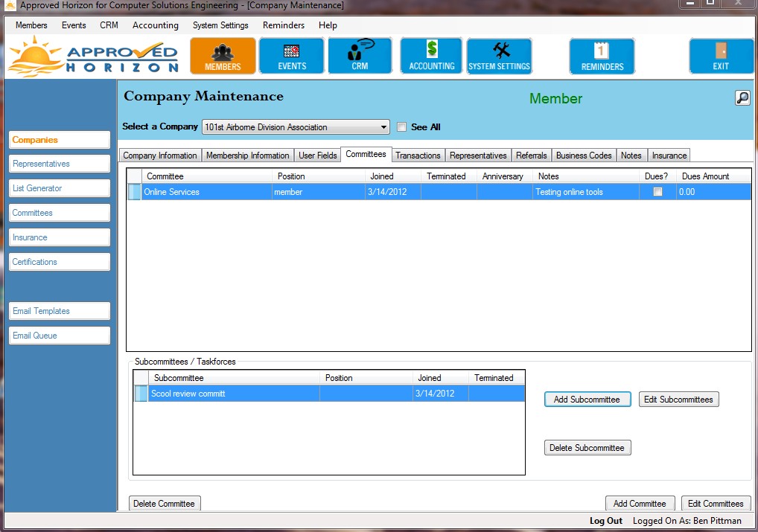Select the Committees tab

click(x=366, y=154)
